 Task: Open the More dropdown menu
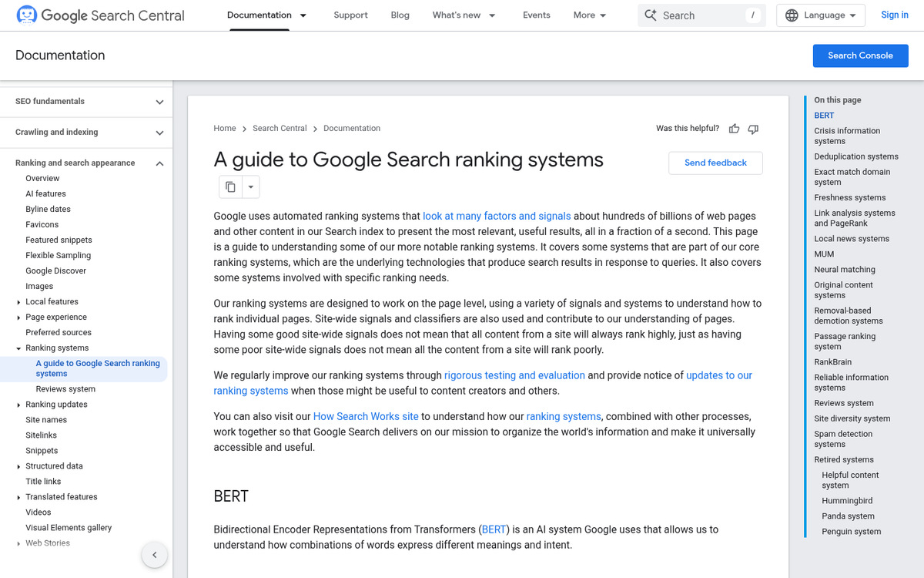pos(590,15)
